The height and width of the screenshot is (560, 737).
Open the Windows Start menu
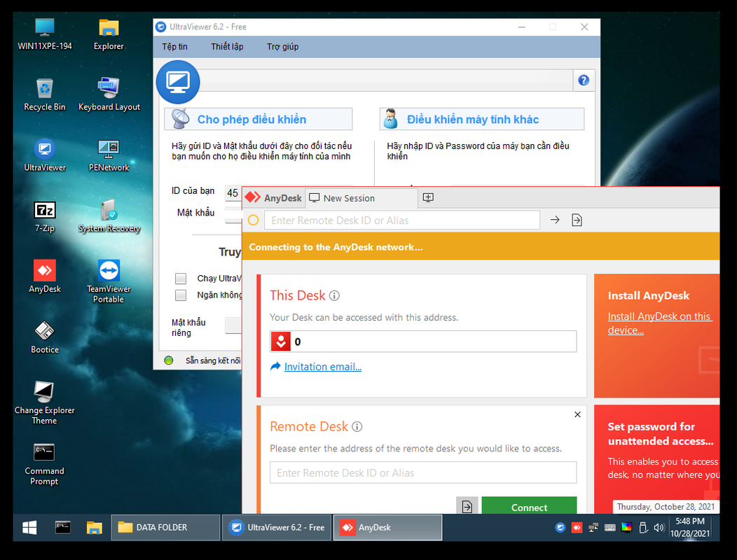(x=29, y=528)
